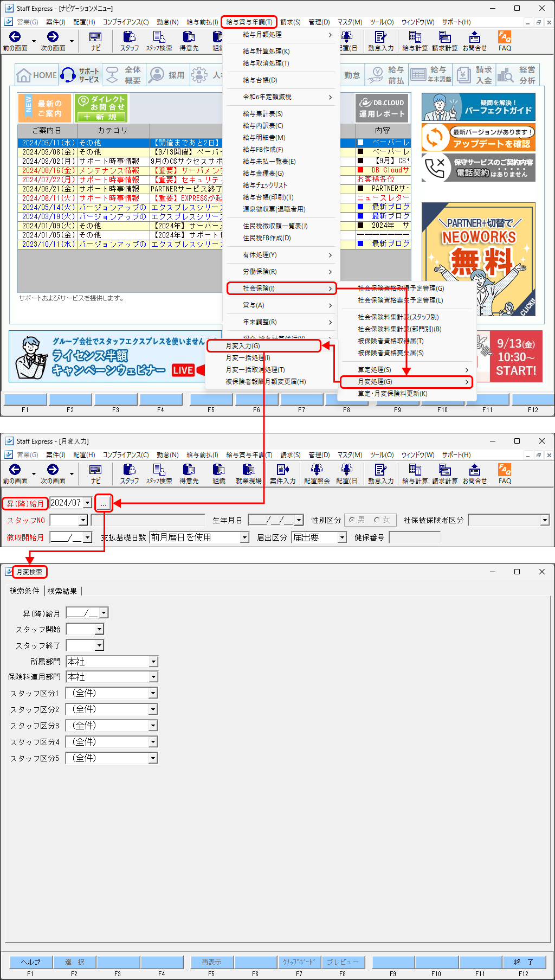The width and height of the screenshot is (555, 980).
Task: Open 経営分析 navigation icon
Action: tap(517, 75)
